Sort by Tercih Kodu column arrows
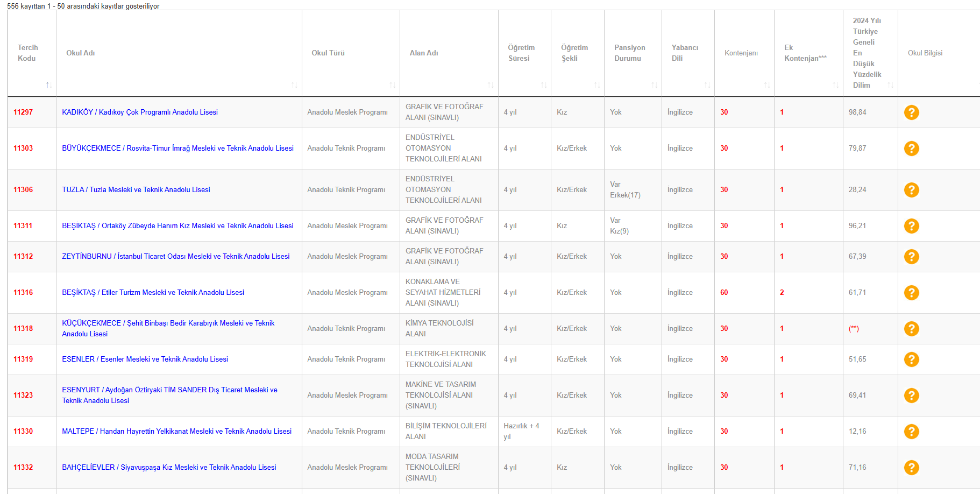Viewport: 980px width, 494px height. click(x=48, y=85)
